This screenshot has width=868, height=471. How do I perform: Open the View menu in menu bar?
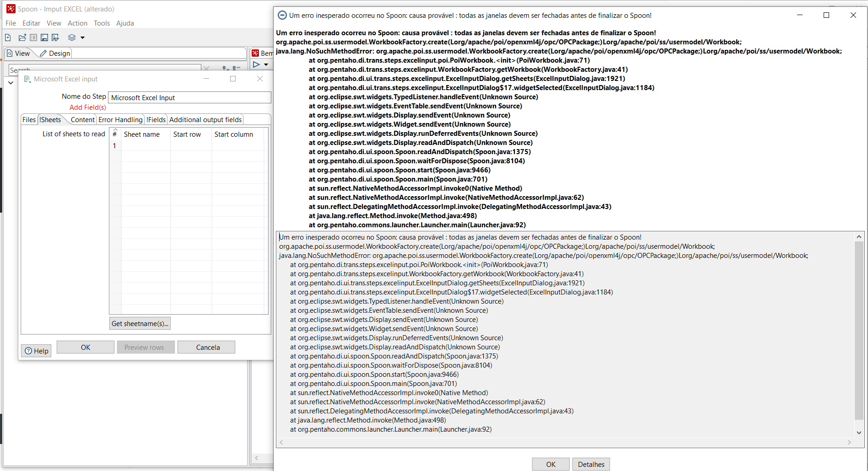[x=54, y=23]
